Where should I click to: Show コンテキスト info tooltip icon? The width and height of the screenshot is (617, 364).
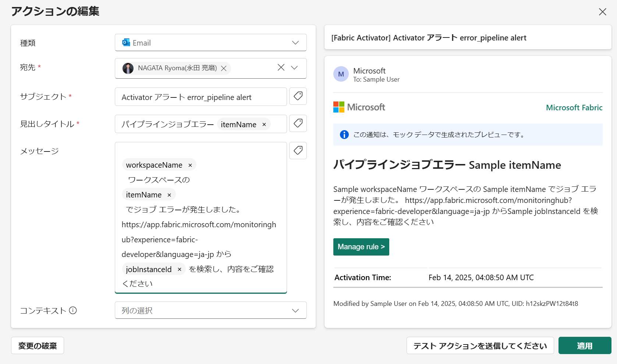(x=73, y=311)
